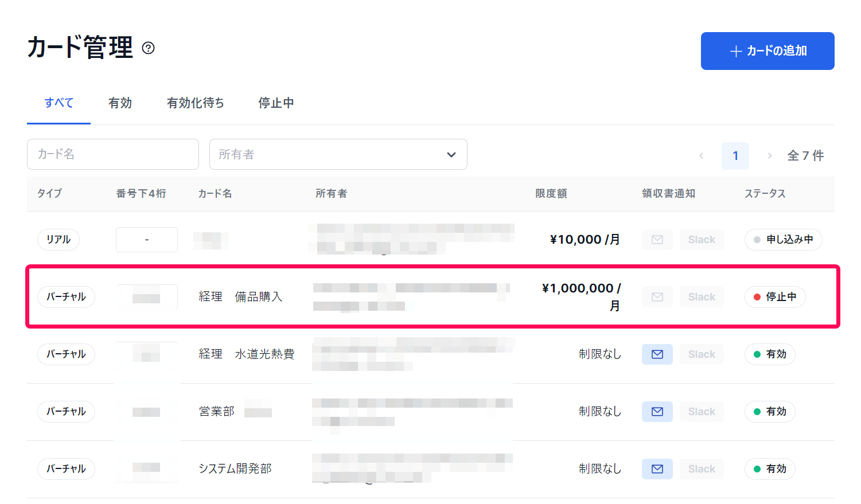Open the help icon beside カード管理
Screen dimensions: 861x504
148,48
